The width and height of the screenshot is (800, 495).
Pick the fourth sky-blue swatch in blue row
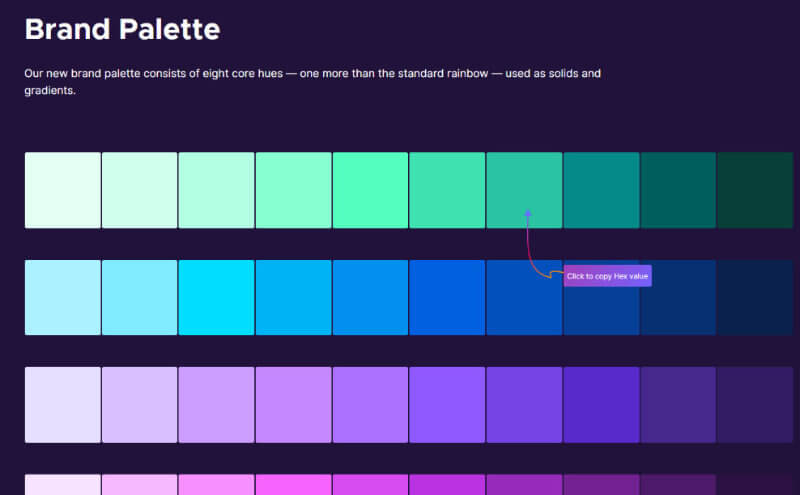point(293,298)
